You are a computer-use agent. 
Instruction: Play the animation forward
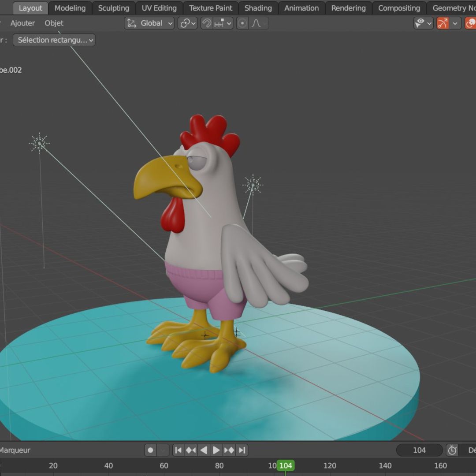tap(216, 450)
